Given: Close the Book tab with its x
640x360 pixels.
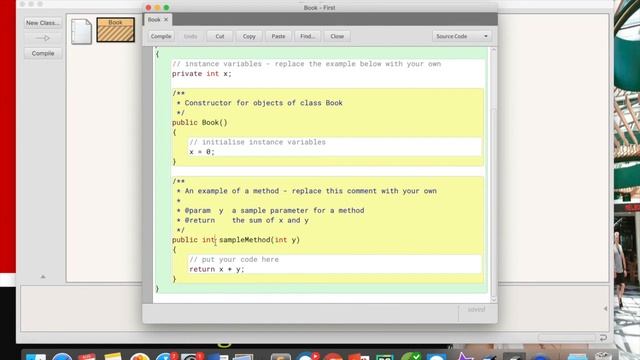Looking at the screenshot, I should point(166,20).
